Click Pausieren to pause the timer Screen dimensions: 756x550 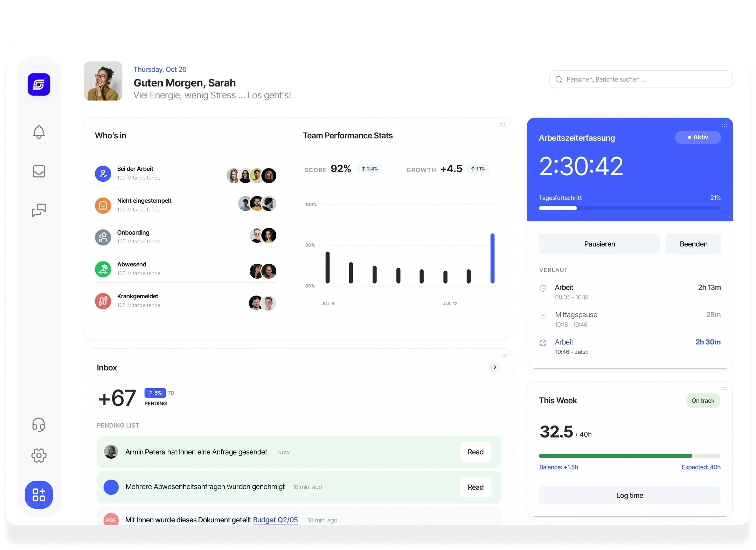599,244
